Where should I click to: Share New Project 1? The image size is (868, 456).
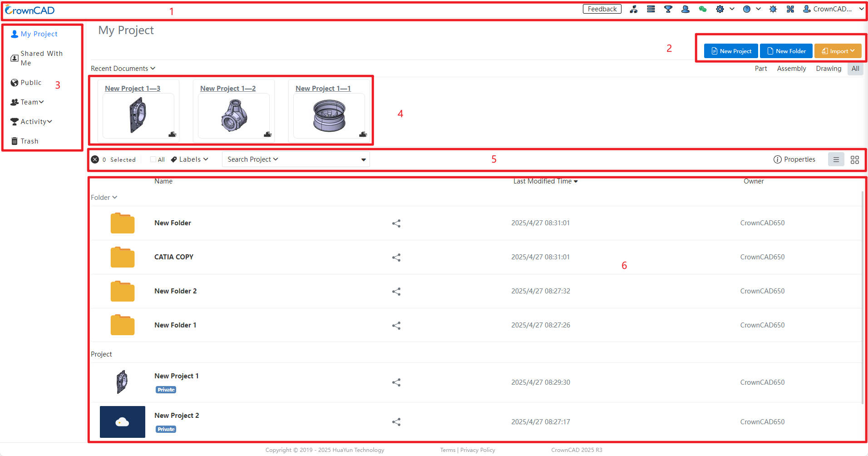coord(396,382)
